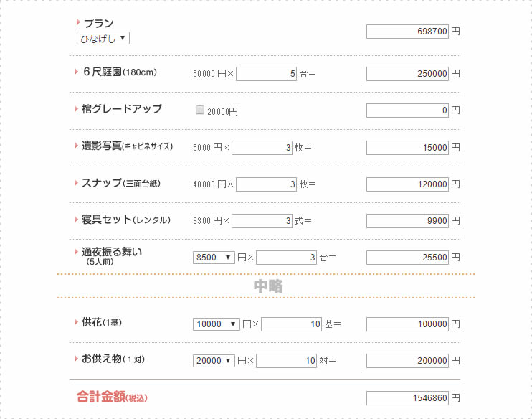
Task: Click the red arrow beside 供花
Action: coord(76,322)
